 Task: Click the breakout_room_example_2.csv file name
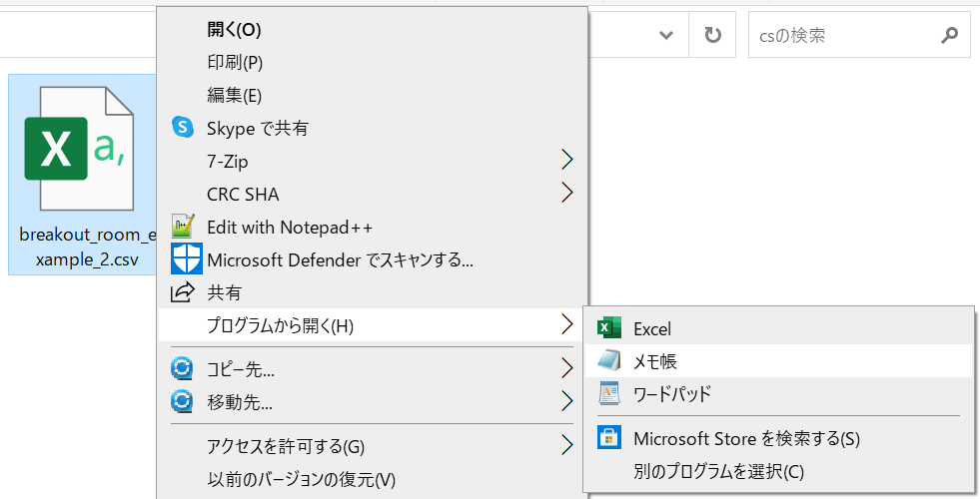pyautogui.click(x=87, y=247)
